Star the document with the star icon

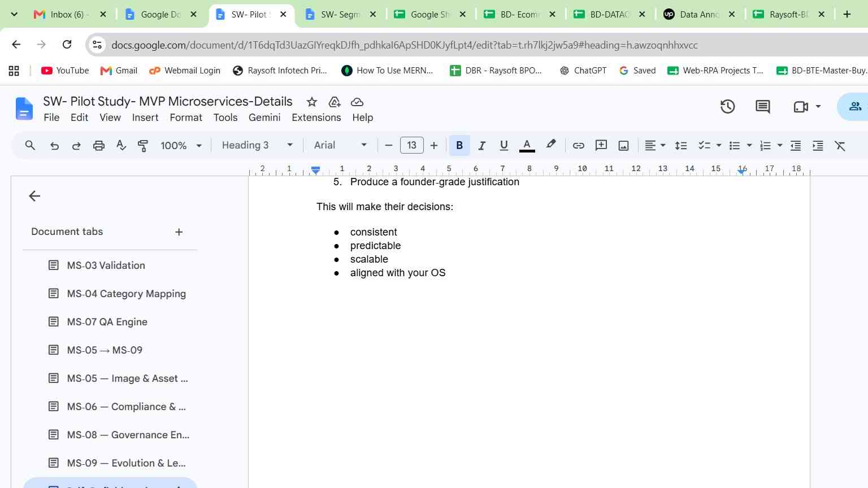[311, 102]
